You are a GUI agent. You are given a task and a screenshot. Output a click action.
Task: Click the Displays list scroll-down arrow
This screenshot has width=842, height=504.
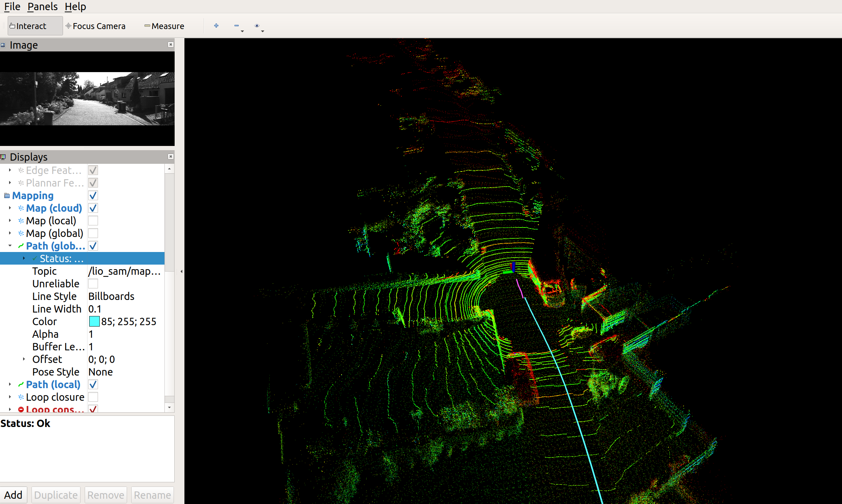(169, 407)
